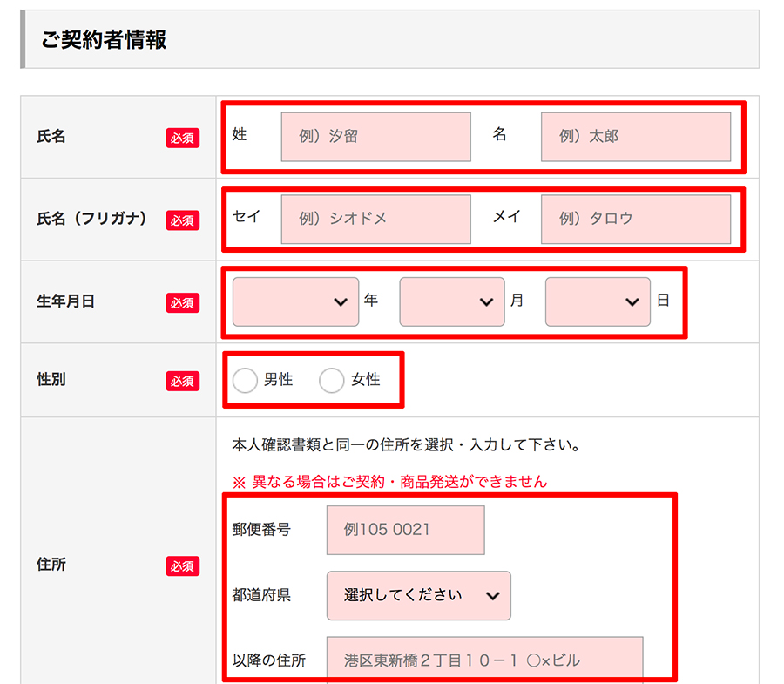
Task: Click the 名 (first name) input field
Action: [x=635, y=137]
